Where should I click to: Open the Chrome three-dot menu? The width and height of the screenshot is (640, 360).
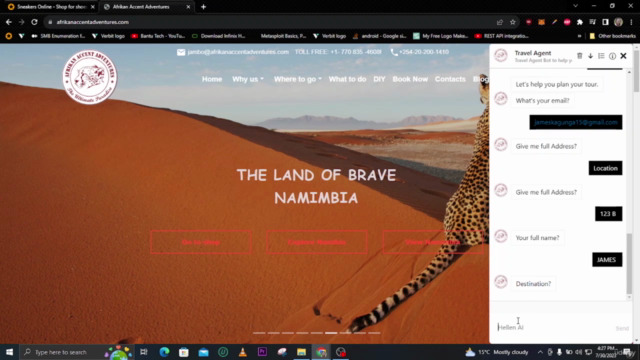click(631, 22)
